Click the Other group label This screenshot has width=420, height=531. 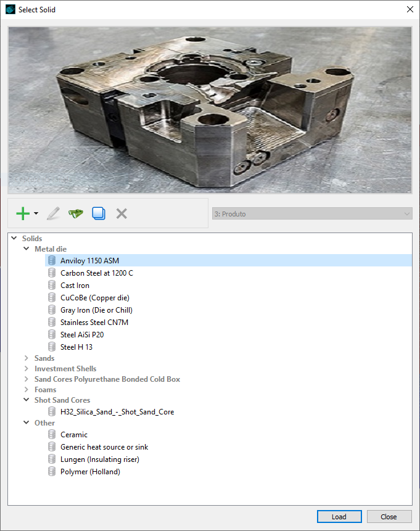click(44, 422)
